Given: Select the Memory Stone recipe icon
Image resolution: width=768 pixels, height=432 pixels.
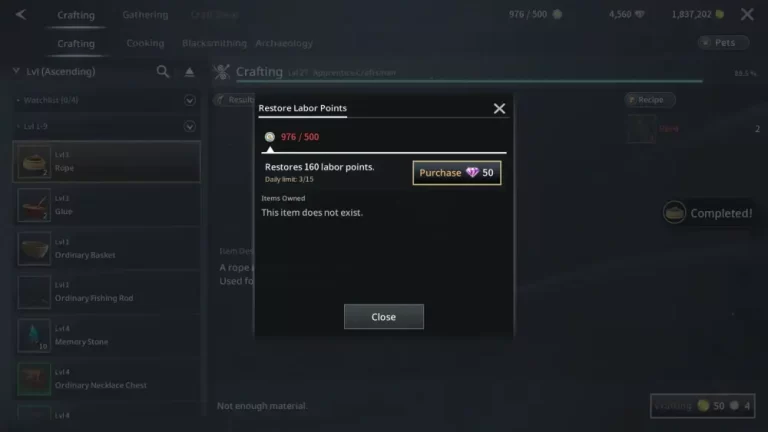Looking at the screenshot, I should pos(34,336).
